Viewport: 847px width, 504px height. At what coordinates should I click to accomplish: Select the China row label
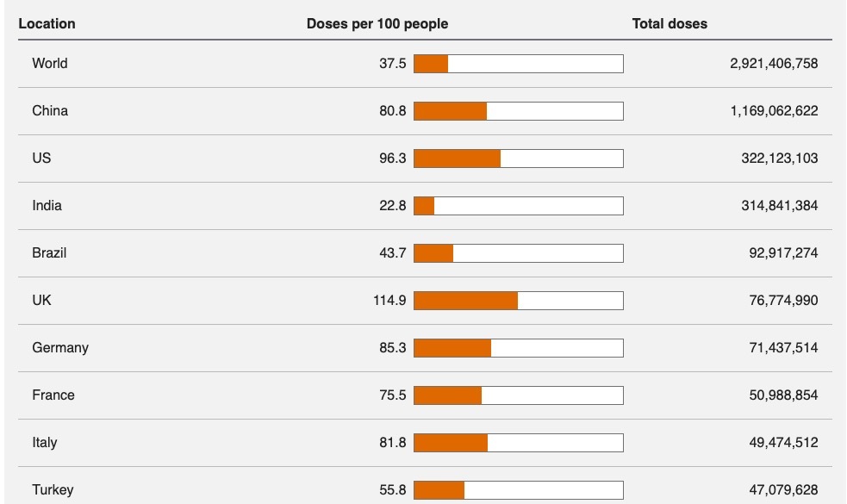(x=50, y=111)
